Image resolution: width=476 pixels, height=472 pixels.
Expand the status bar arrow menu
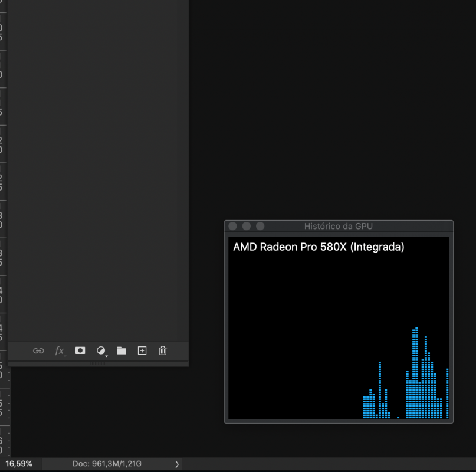[177, 464]
